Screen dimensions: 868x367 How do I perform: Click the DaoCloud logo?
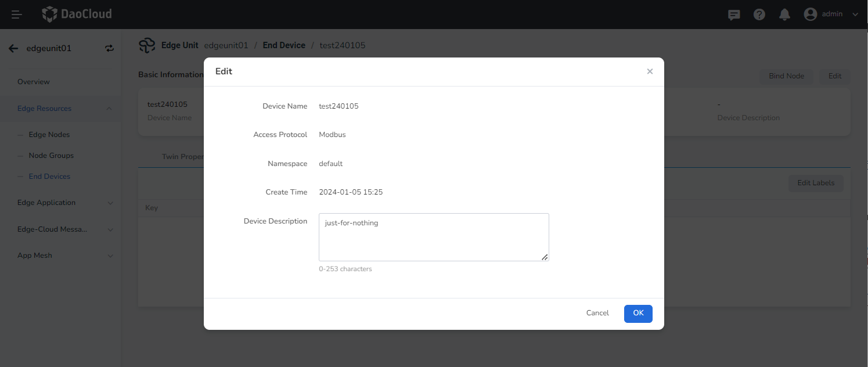(77, 15)
